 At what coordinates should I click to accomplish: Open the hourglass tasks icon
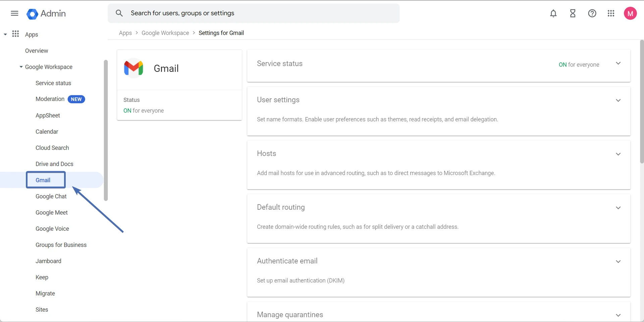pos(573,13)
